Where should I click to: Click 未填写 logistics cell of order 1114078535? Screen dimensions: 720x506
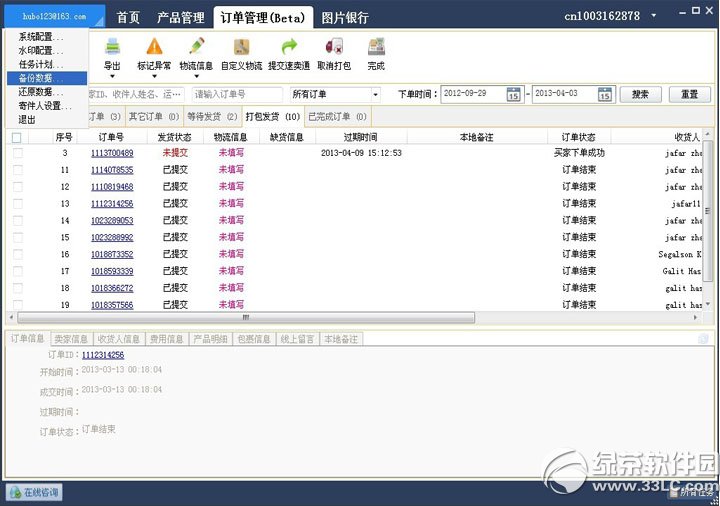[231, 170]
